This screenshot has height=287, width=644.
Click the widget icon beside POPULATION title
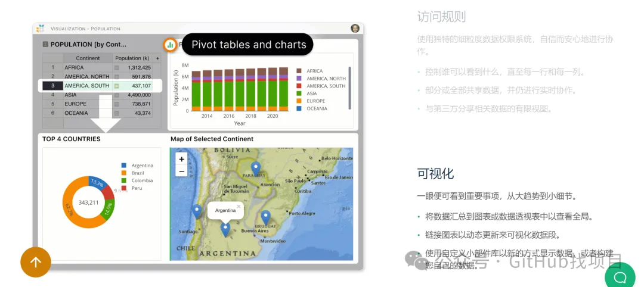pyautogui.click(x=45, y=44)
